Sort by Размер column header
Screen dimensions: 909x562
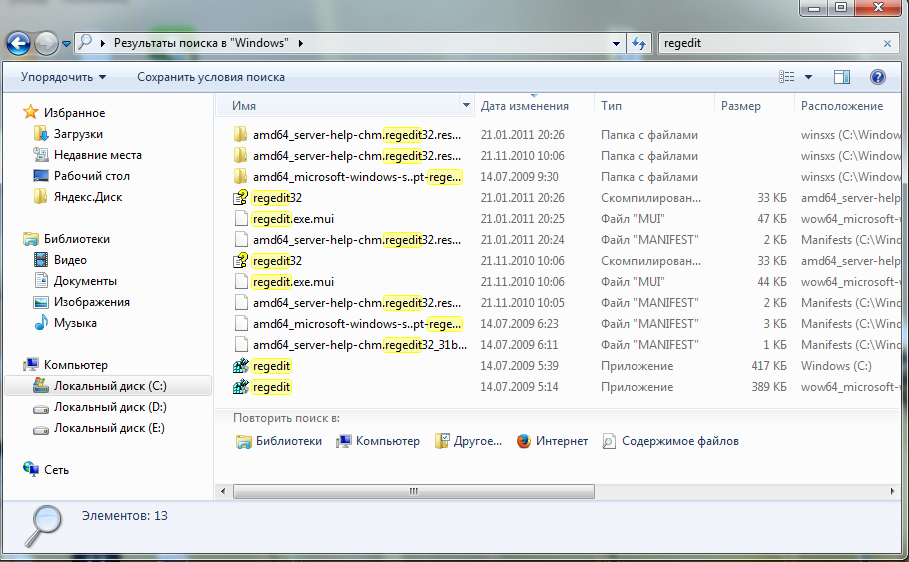pyautogui.click(x=741, y=105)
